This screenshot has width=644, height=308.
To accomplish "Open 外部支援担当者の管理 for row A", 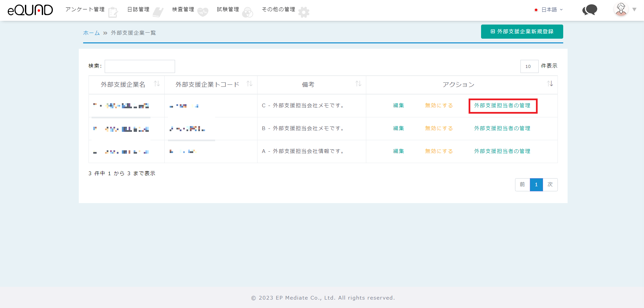I will [x=502, y=151].
